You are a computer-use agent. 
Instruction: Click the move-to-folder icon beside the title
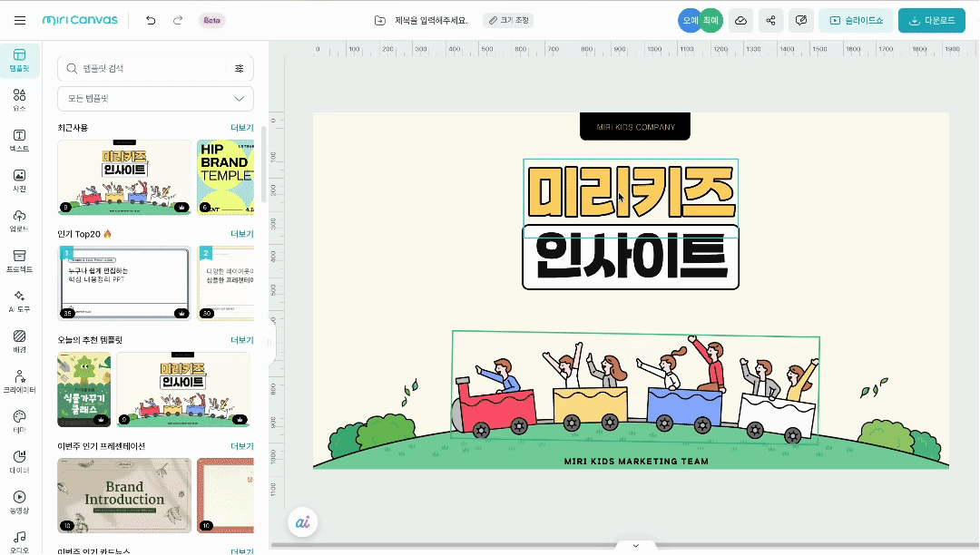coord(380,21)
